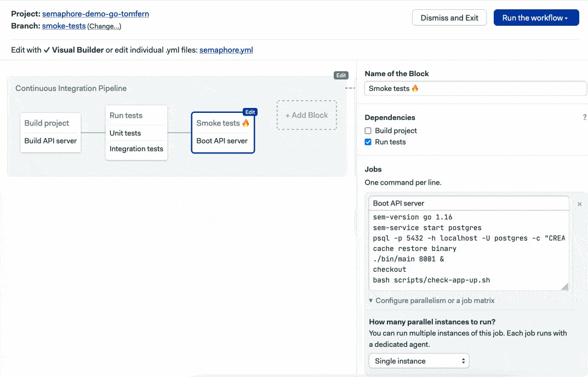Collapse Configure parallelism or a job matrix
This screenshot has height=377, width=588.
click(432, 300)
